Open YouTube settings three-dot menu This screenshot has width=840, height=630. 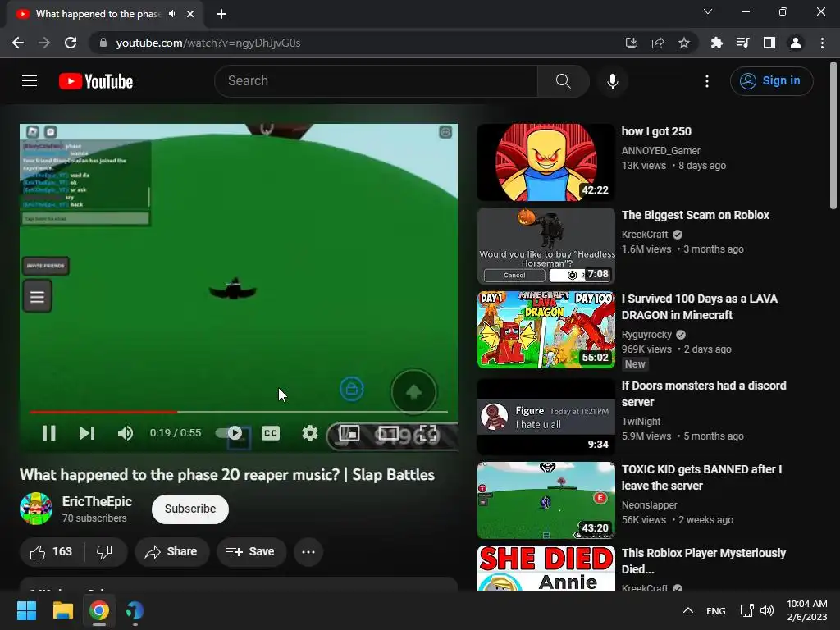pyautogui.click(x=706, y=81)
